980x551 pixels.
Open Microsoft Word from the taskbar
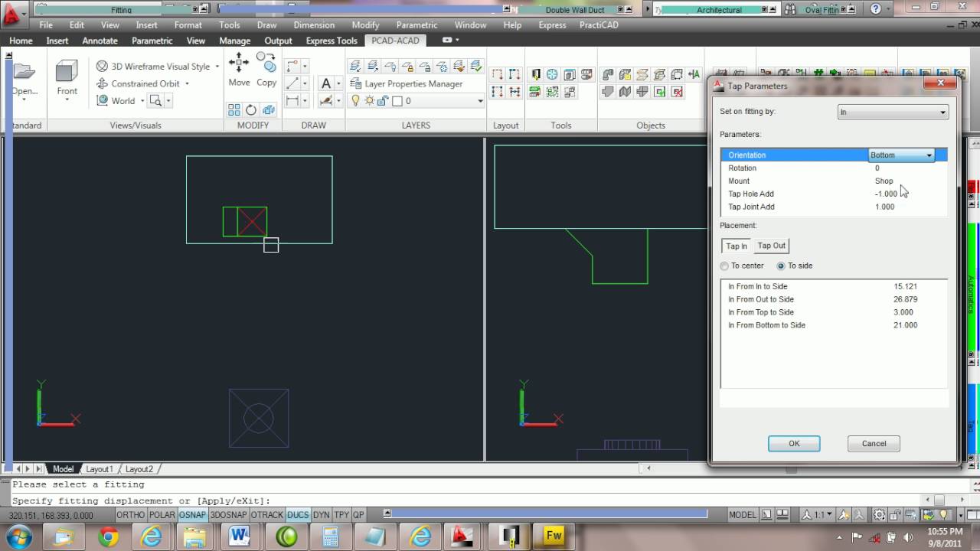(x=240, y=536)
